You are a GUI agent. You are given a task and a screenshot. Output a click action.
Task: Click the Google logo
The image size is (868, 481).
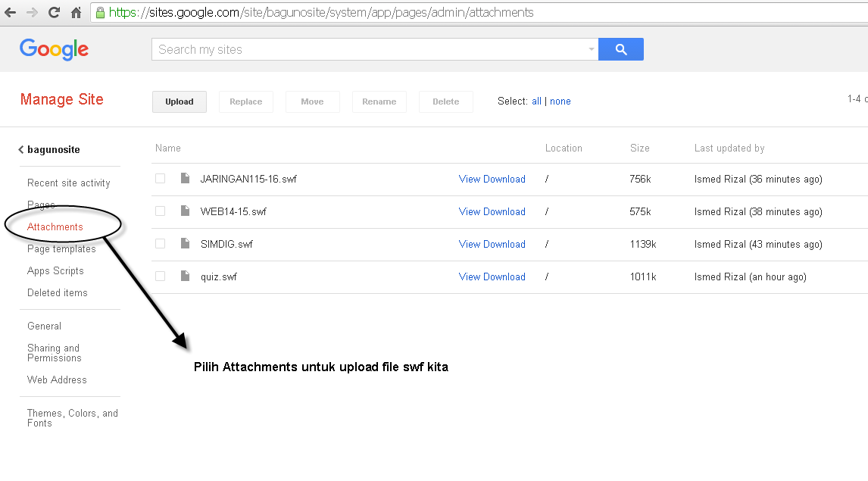54,49
